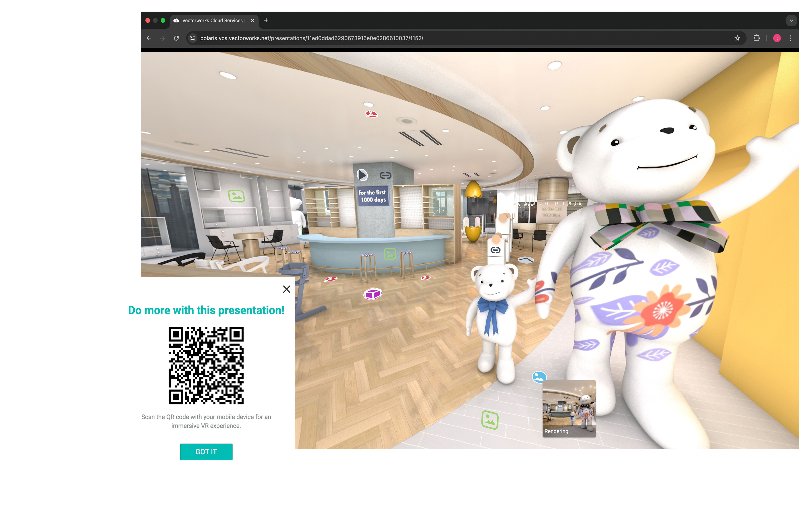812x505 pixels.
Task: Open the Chrome profile avatar K
Action: point(777,38)
